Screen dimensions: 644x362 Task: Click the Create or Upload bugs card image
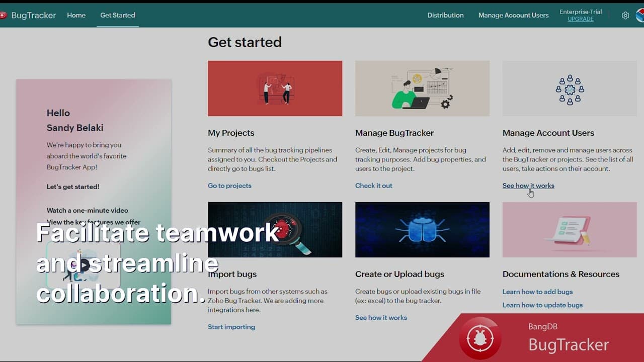pyautogui.click(x=423, y=230)
